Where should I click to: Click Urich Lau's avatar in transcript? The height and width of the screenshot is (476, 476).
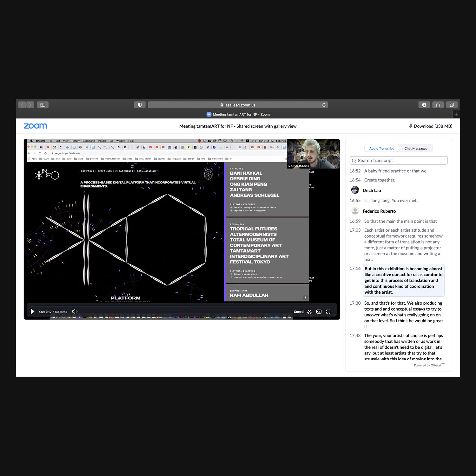(x=355, y=190)
